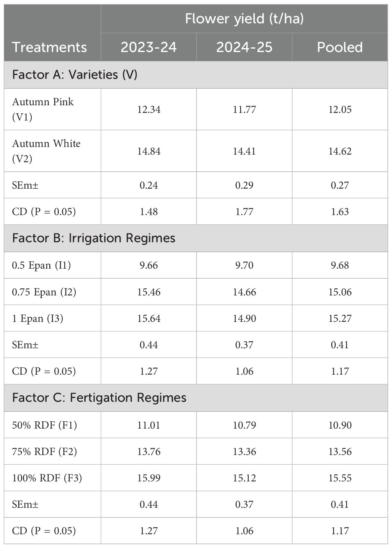Select the Autumn White (V2) row label
This screenshot has height=548, width=392.
tap(46, 151)
